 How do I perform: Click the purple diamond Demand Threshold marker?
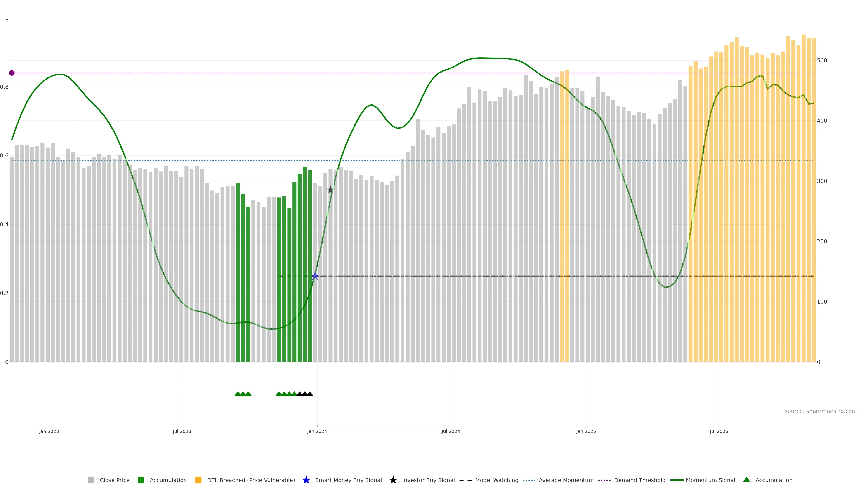click(12, 73)
